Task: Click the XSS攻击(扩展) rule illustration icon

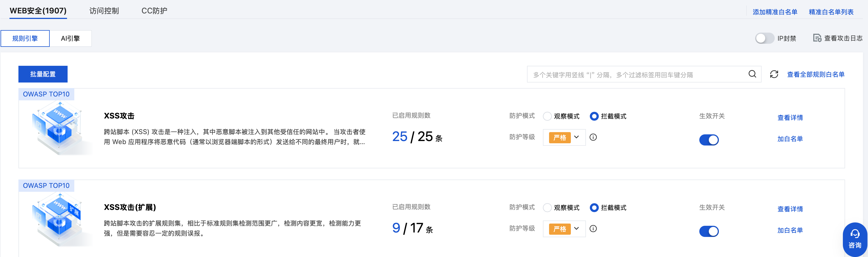Action: pyautogui.click(x=59, y=219)
